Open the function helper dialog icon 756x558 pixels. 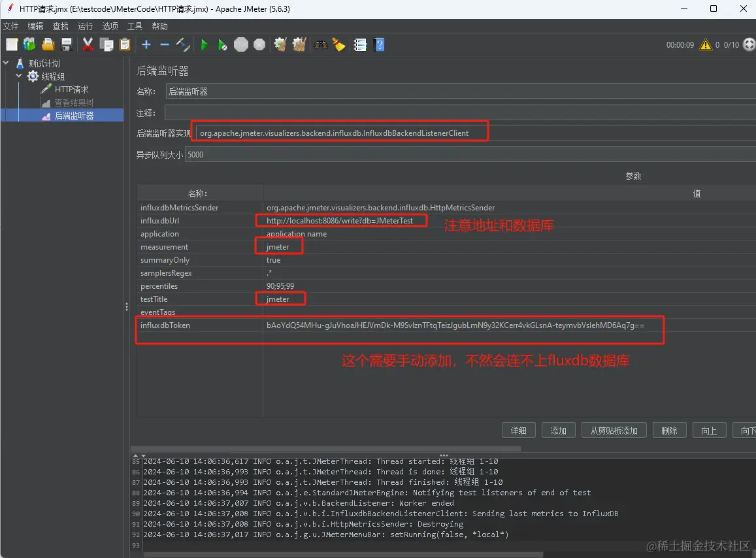point(360,45)
